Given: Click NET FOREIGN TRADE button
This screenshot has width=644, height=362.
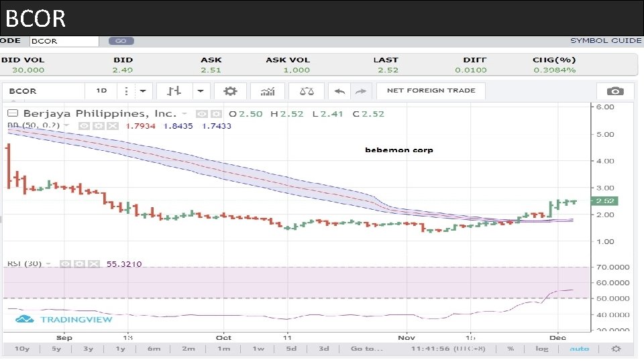Looking at the screenshot, I should coord(431,90).
